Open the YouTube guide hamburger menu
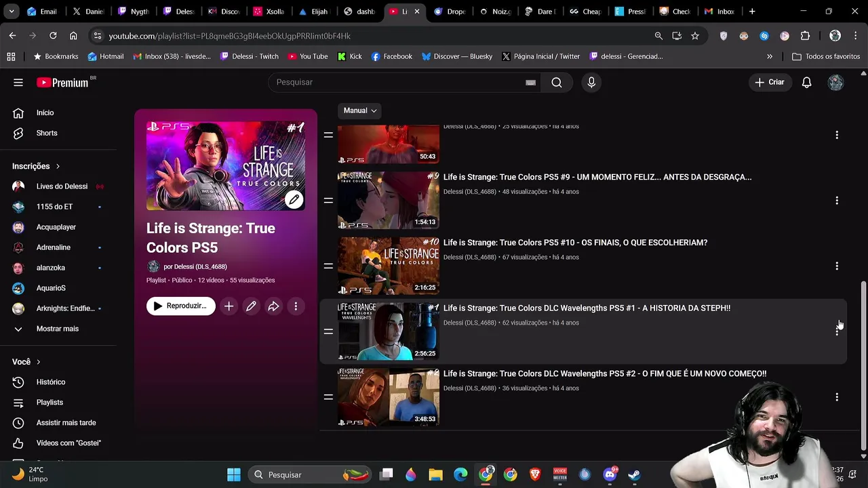The image size is (868, 488). point(18,82)
